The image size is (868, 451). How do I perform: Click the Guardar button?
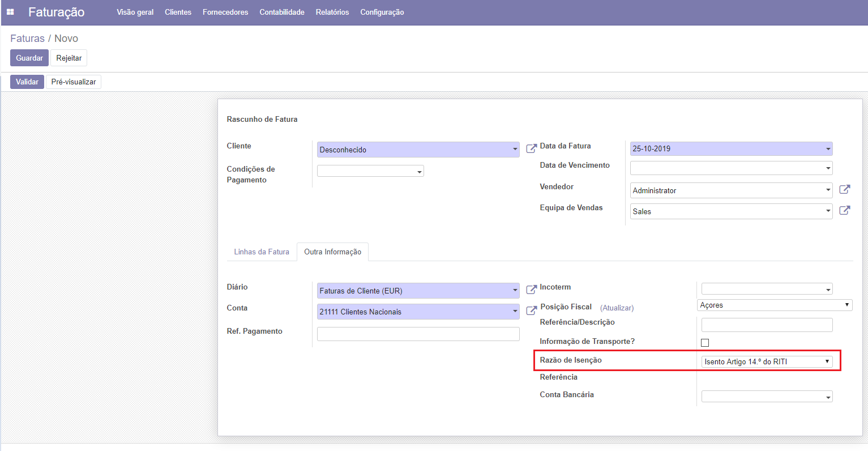(x=29, y=58)
